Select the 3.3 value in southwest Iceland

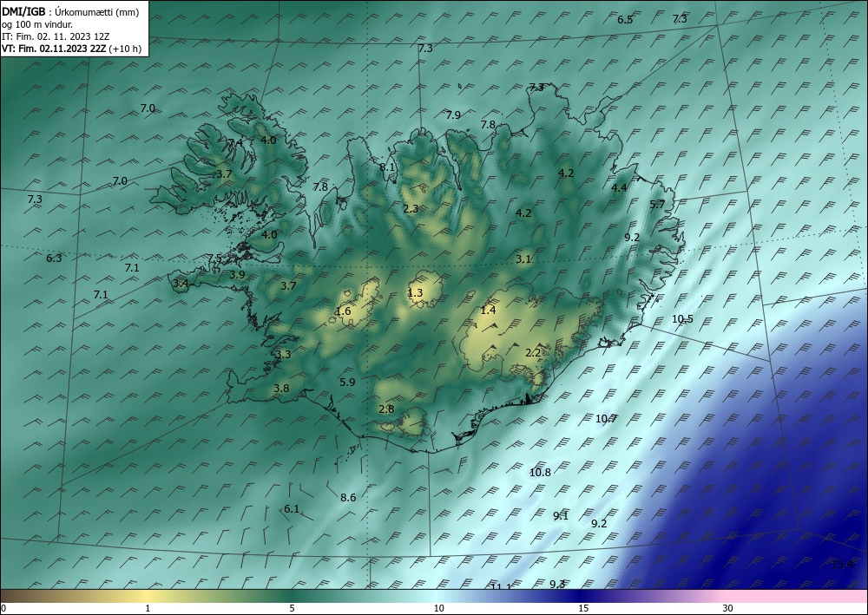pos(284,354)
